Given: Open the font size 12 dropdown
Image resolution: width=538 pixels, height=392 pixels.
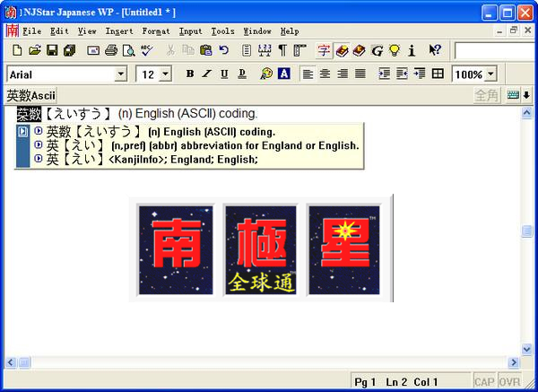Looking at the screenshot, I should 165,74.
